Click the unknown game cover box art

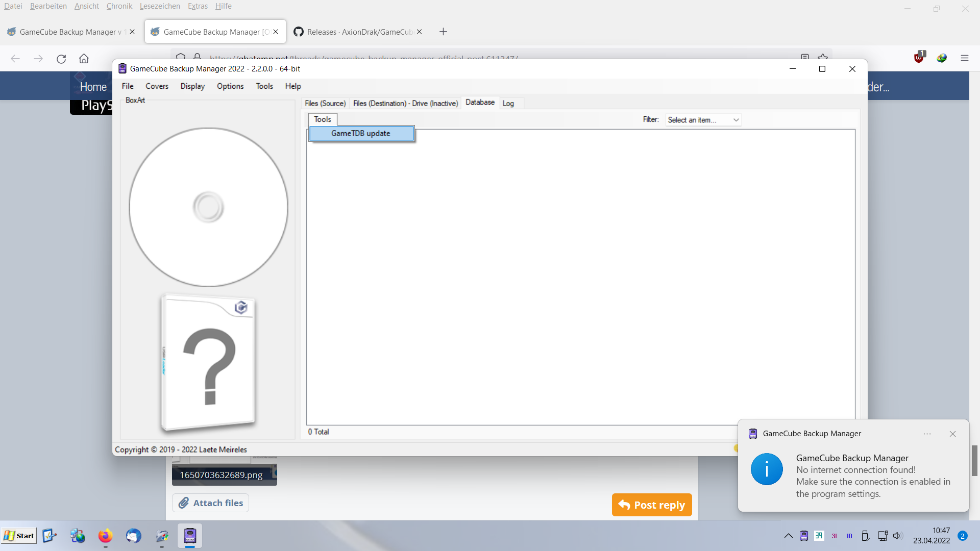pos(208,363)
